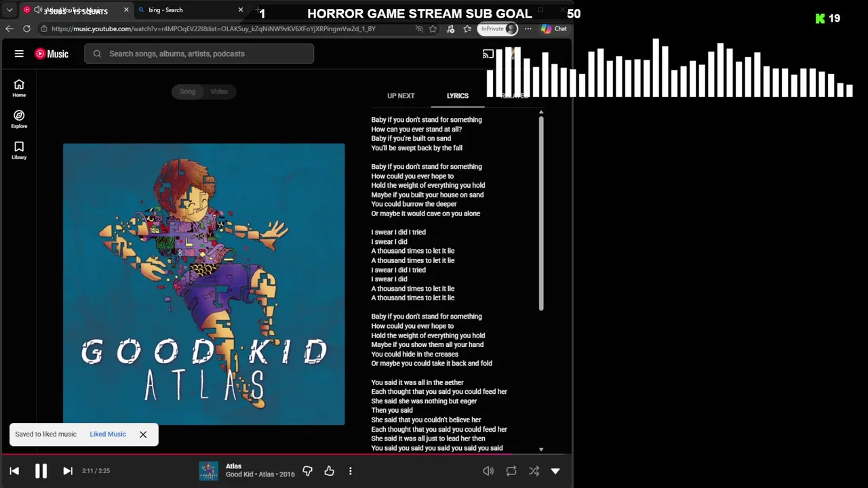Dislike the song Atlas
Image resolution: width=868 pixels, height=488 pixels.
coord(307,471)
